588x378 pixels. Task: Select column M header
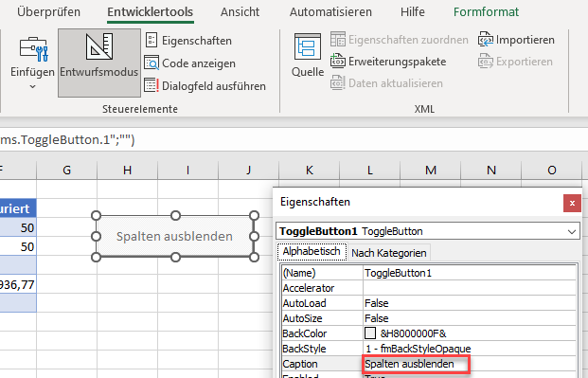coord(431,170)
